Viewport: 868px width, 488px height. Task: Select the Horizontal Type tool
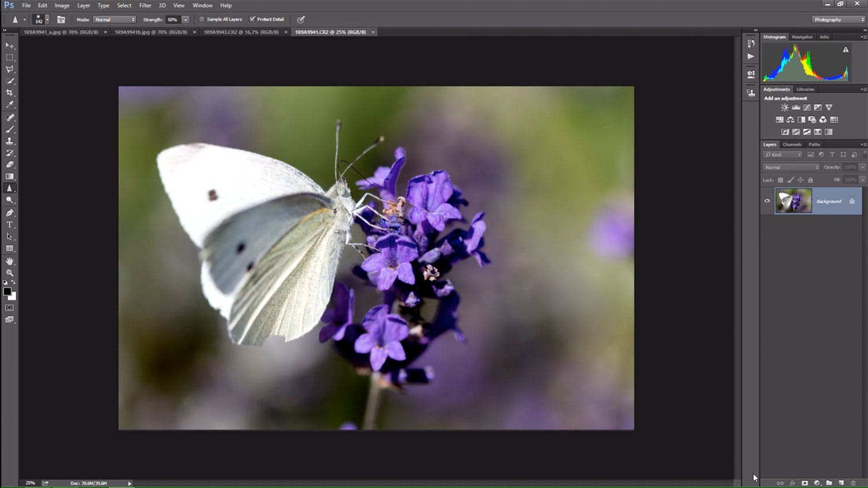(10, 225)
